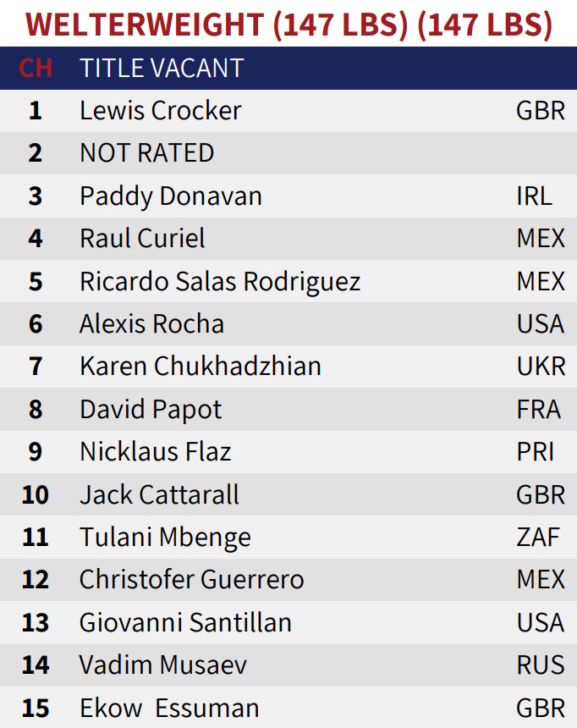Click Vadim Musaev's name
The width and height of the screenshot is (577, 728).
163,665
